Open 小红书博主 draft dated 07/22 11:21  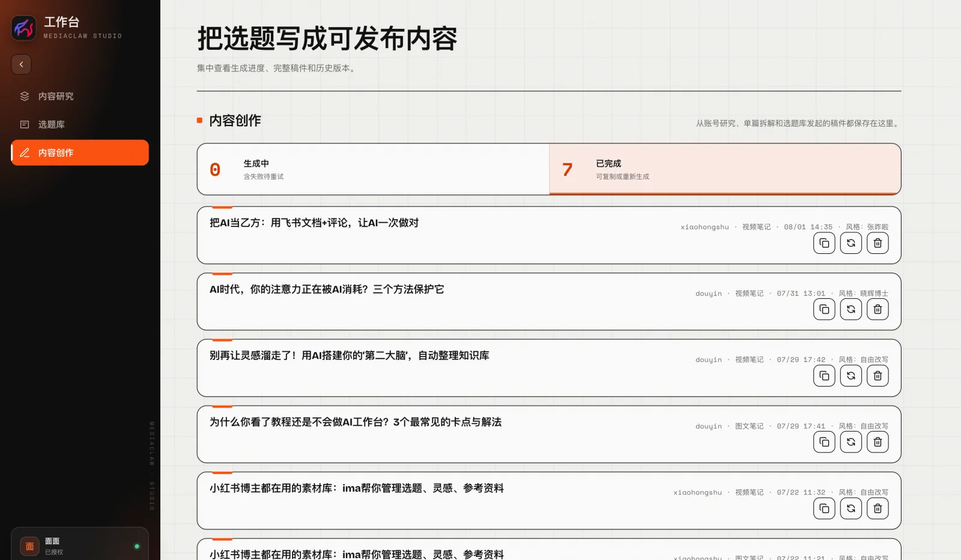click(549, 549)
